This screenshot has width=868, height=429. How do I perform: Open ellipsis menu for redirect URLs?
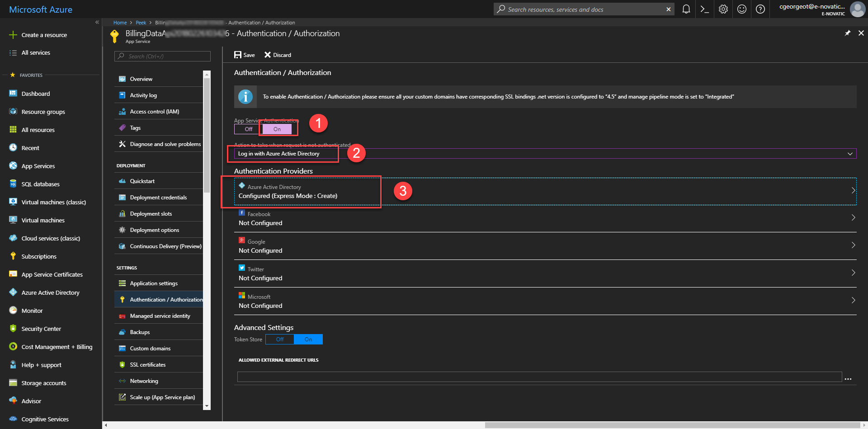tap(848, 379)
